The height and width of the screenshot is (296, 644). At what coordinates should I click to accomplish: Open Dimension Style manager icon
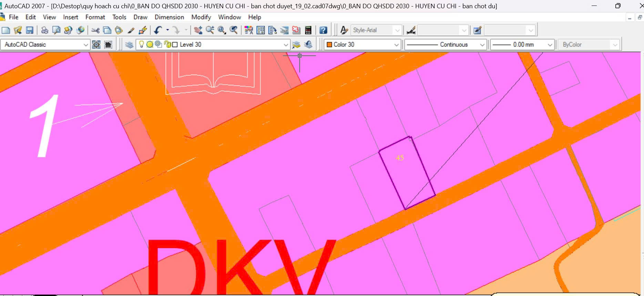click(411, 30)
